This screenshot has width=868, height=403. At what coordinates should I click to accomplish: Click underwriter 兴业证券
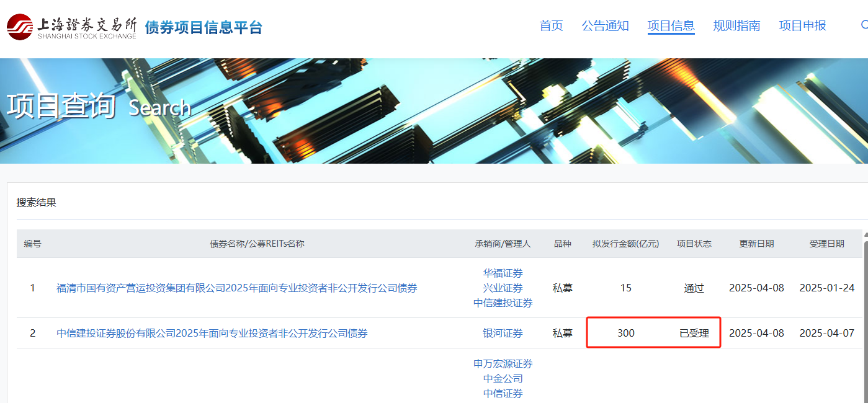(503, 288)
